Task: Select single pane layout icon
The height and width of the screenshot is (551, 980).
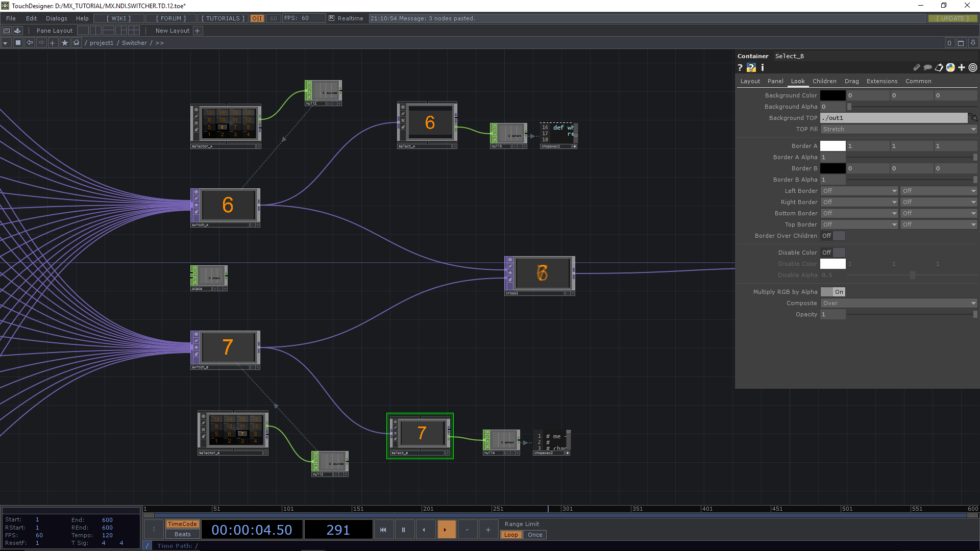Action: click(83, 31)
